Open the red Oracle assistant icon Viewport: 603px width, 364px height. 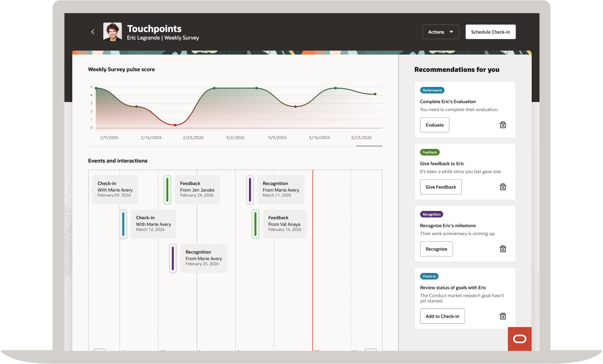coord(519,339)
